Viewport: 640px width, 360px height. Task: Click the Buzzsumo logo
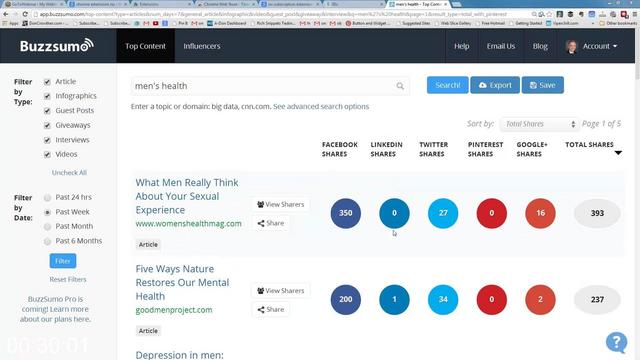[57, 46]
